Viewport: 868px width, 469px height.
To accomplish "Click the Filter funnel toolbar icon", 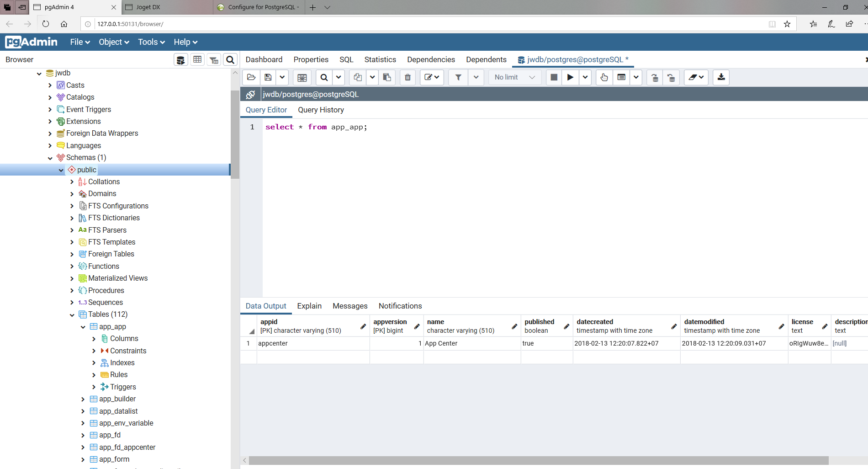I will point(458,77).
